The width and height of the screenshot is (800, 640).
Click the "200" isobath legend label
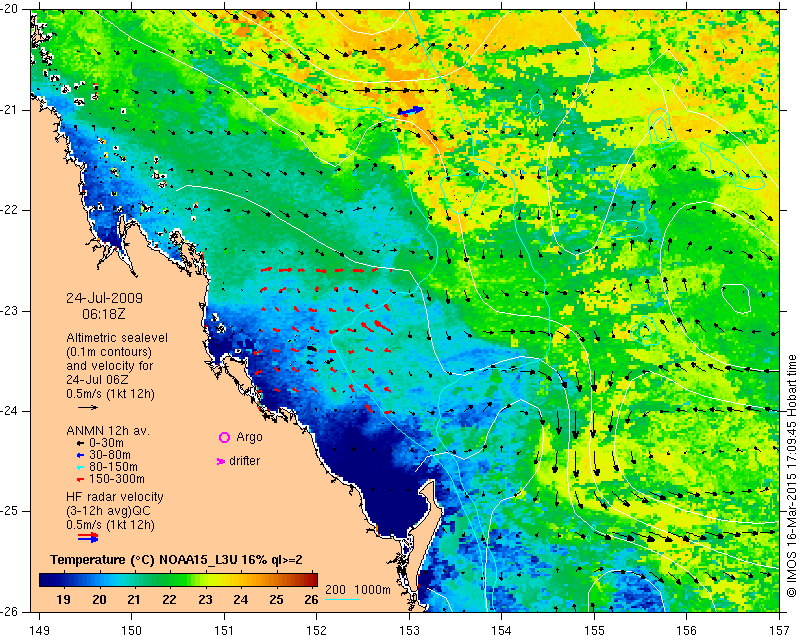335,589
